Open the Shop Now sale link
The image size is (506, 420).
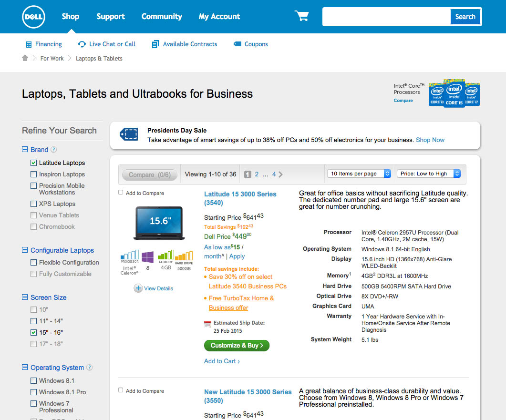[430, 140]
